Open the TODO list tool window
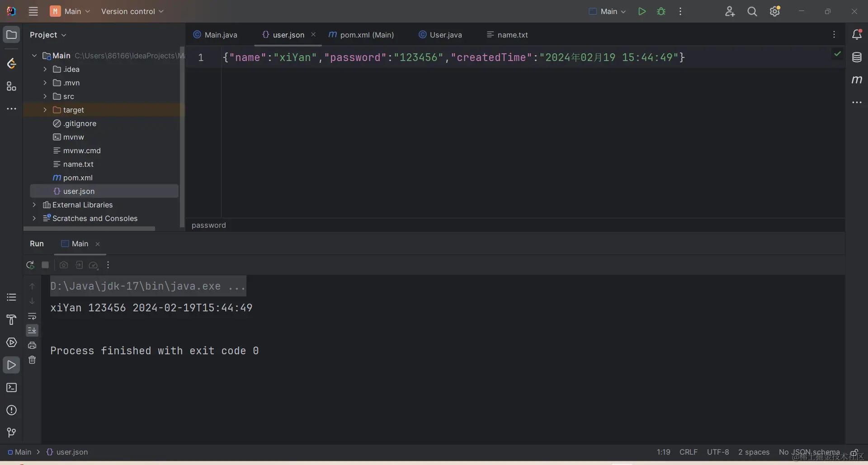This screenshot has height=465, width=868. click(x=12, y=297)
